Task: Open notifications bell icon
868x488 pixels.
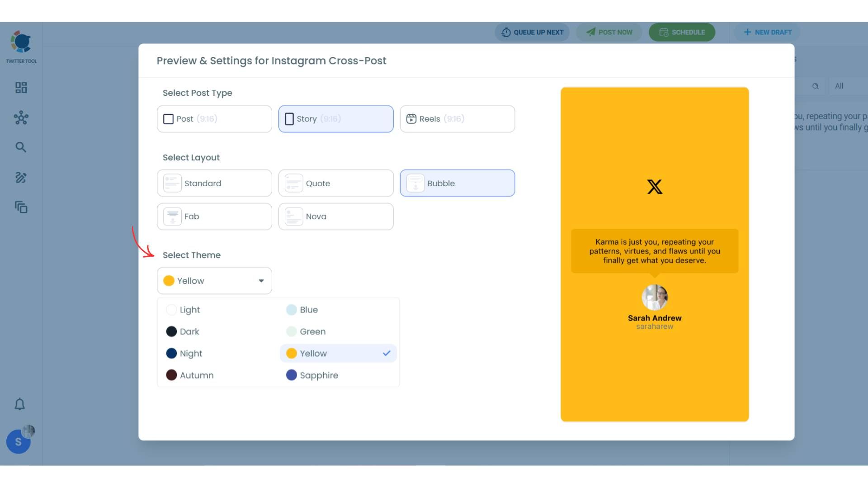Action: (x=19, y=404)
